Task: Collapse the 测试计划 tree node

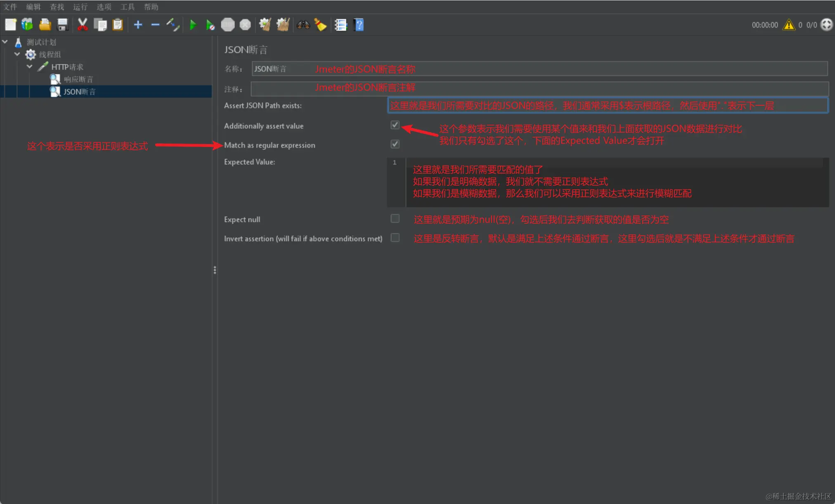Action: click(5, 42)
